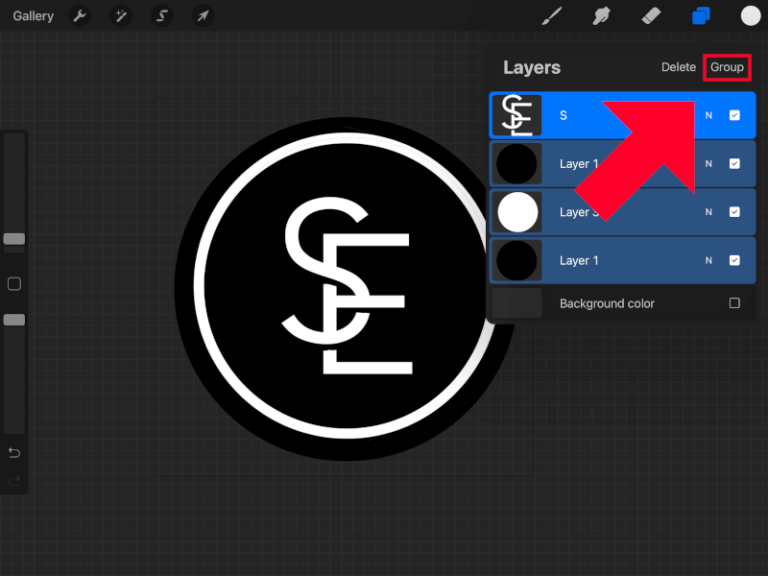Enable the Background color checkbox
This screenshot has height=576, width=768.
(x=735, y=303)
